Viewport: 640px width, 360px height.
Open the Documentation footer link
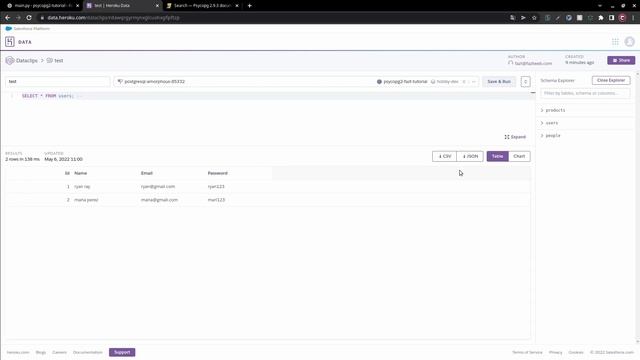[x=88, y=352]
